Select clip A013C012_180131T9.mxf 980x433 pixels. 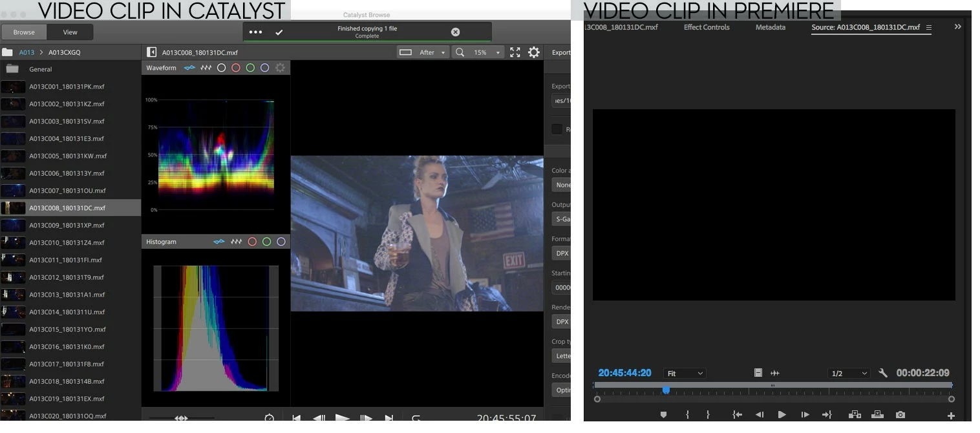point(70,277)
